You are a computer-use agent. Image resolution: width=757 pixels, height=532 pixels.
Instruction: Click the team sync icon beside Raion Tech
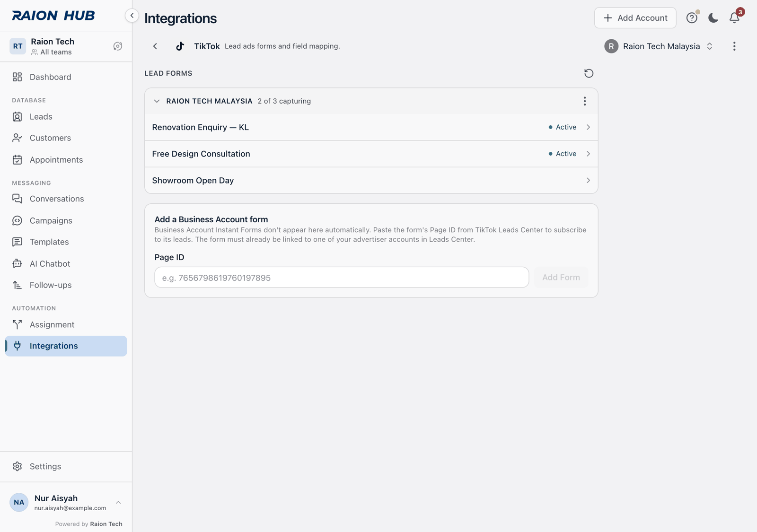click(x=118, y=46)
